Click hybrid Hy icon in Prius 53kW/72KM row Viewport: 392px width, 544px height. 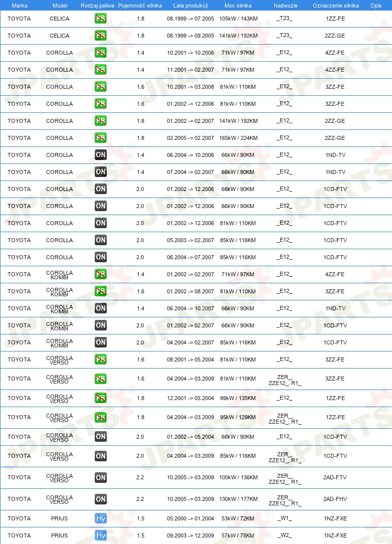coord(101,518)
